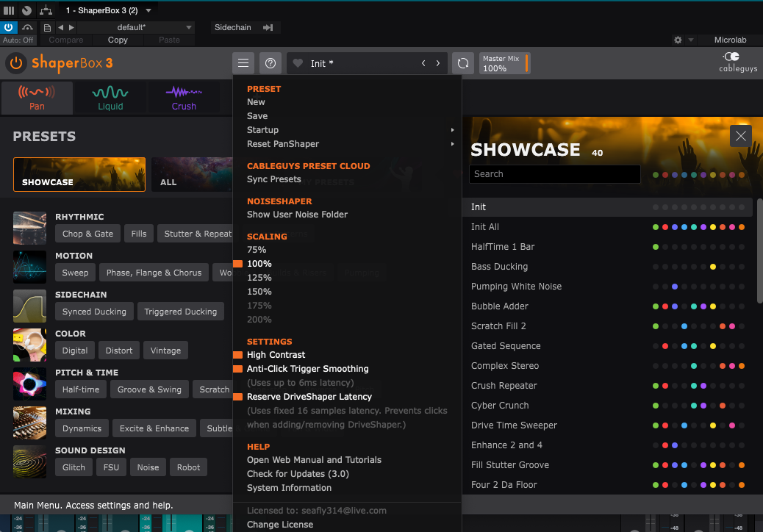Image resolution: width=763 pixels, height=532 pixels.
Task: Load the Cyber Crunch preset
Action: [607, 406]
